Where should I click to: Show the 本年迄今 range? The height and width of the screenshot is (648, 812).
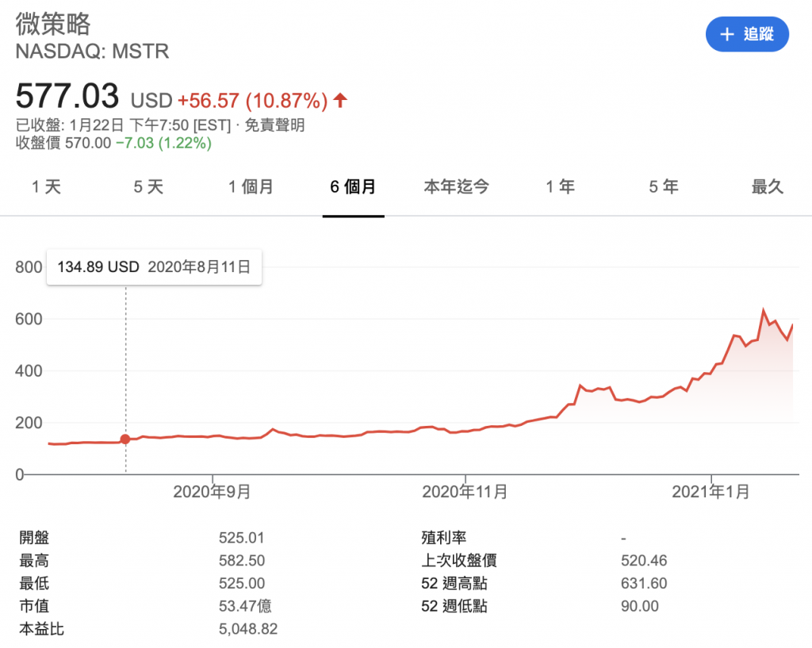456,186
